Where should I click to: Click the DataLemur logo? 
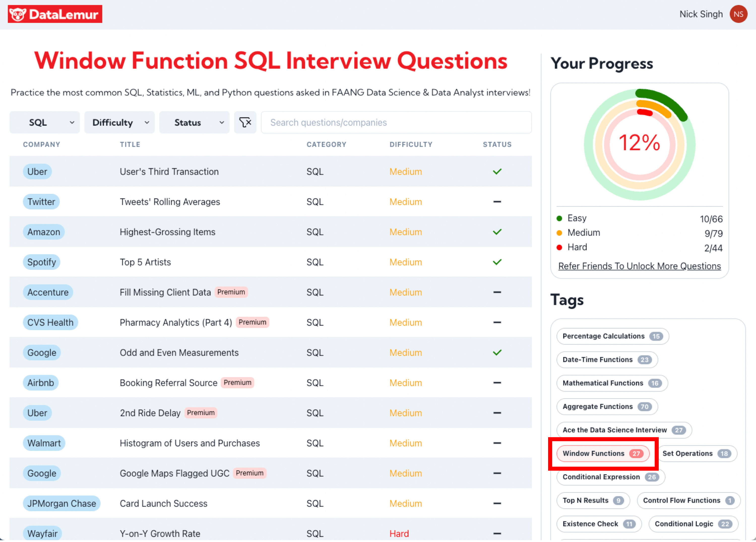pos(55,14)
